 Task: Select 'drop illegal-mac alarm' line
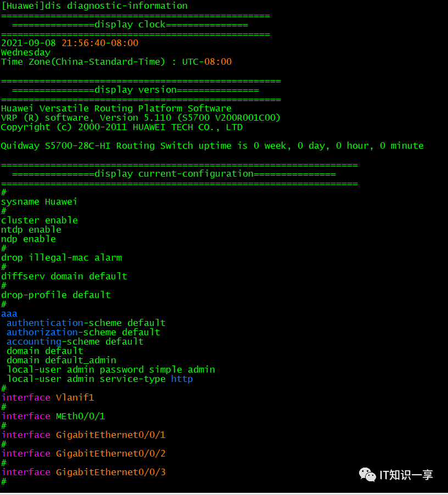click(61, 258)
